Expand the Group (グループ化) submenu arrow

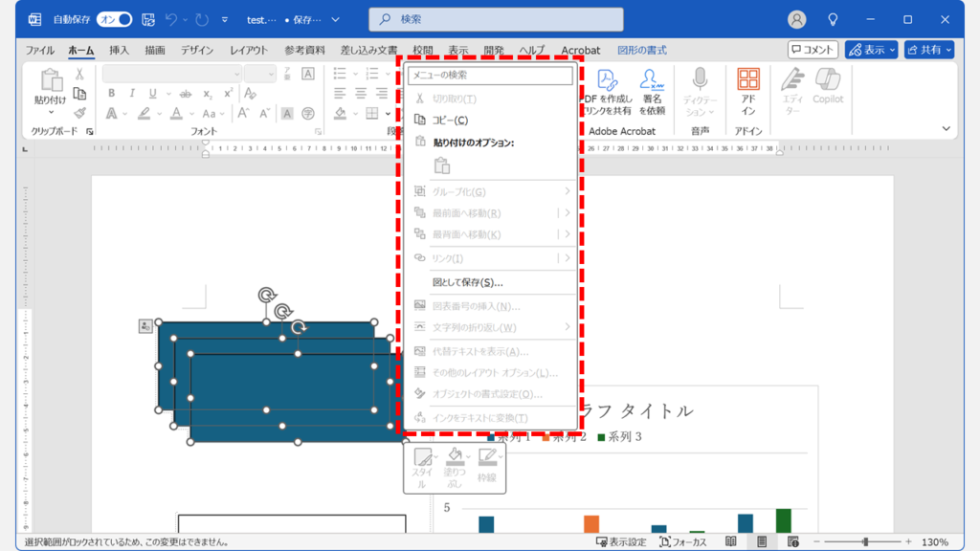[x=567, y=191]
